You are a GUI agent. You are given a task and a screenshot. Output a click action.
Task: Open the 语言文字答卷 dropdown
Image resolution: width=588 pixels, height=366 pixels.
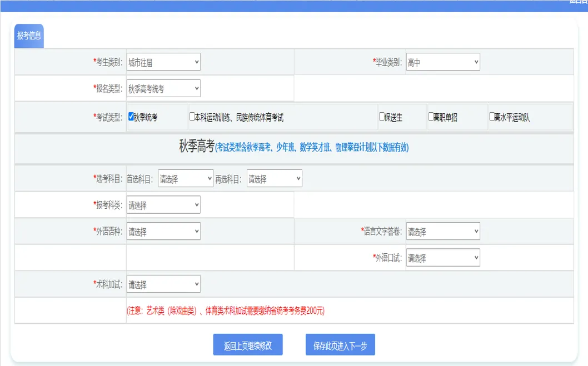point(443,231)
